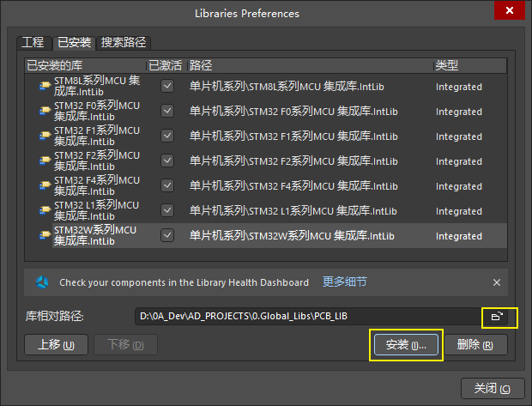
Task: Open the 搜索路径 tab
Action: click(x=124, y=42)
